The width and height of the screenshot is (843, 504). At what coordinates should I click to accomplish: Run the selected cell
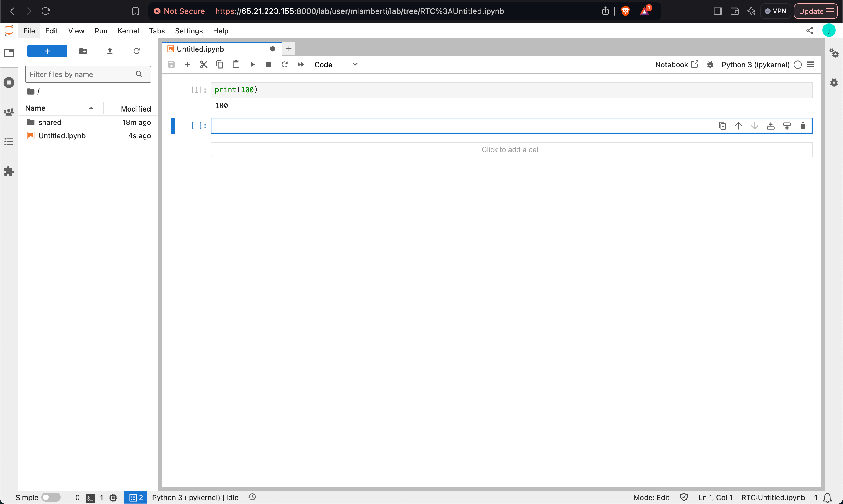[x=252, y=64]
